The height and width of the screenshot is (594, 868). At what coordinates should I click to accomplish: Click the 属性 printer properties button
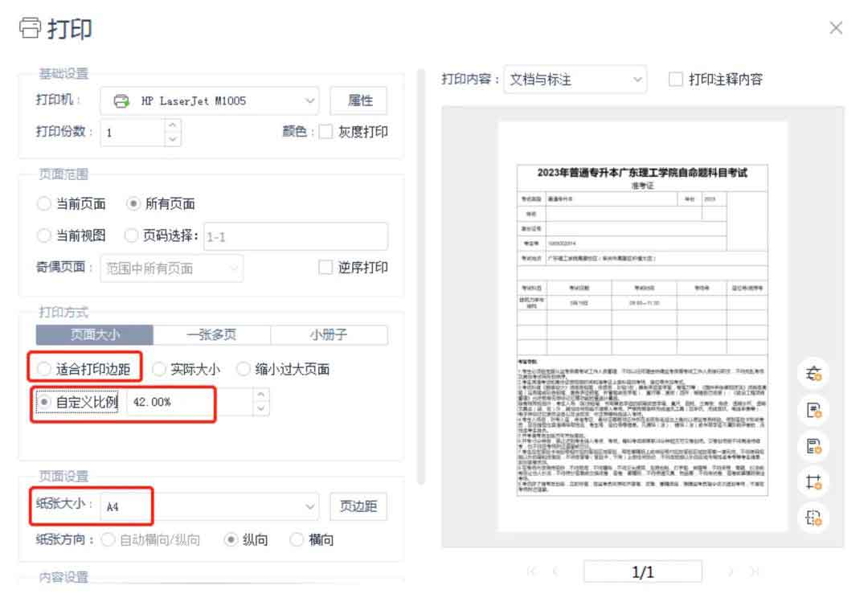click(359, 101)
